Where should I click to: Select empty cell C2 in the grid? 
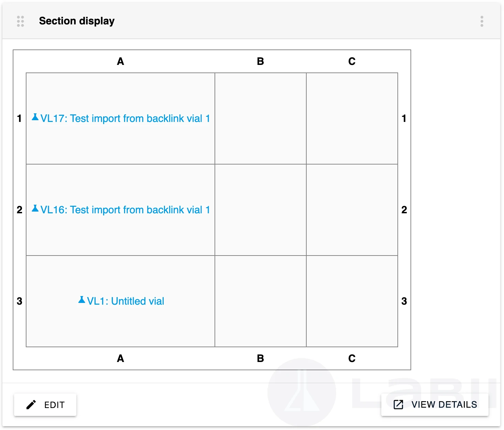pos(352,210)
